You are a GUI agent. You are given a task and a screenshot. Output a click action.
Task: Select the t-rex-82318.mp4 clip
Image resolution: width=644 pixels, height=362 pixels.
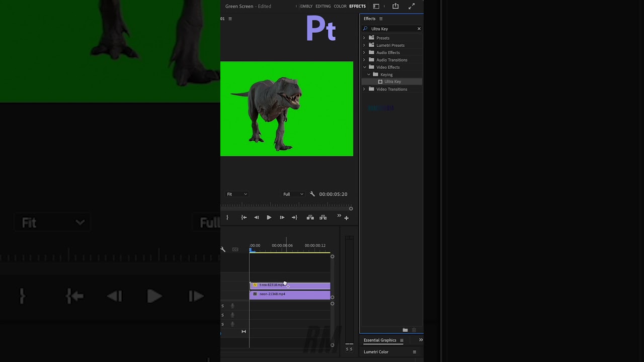tap(290, 285)
